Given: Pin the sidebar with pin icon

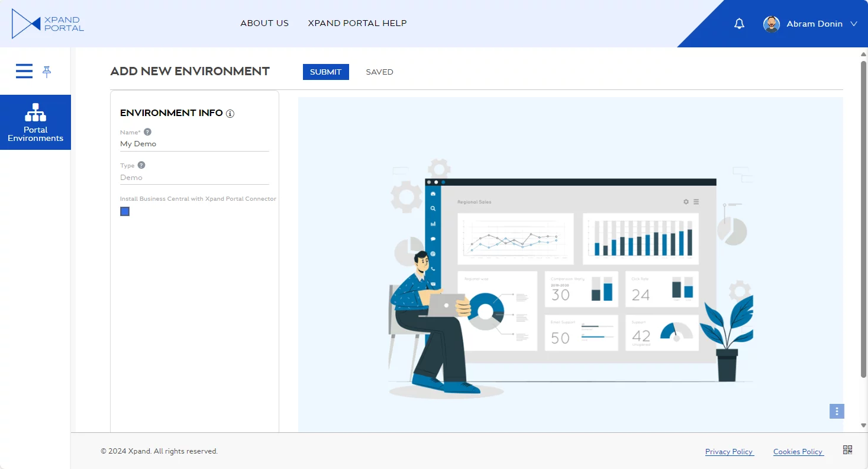Looking at the screenshot, I should coord(47,72).
